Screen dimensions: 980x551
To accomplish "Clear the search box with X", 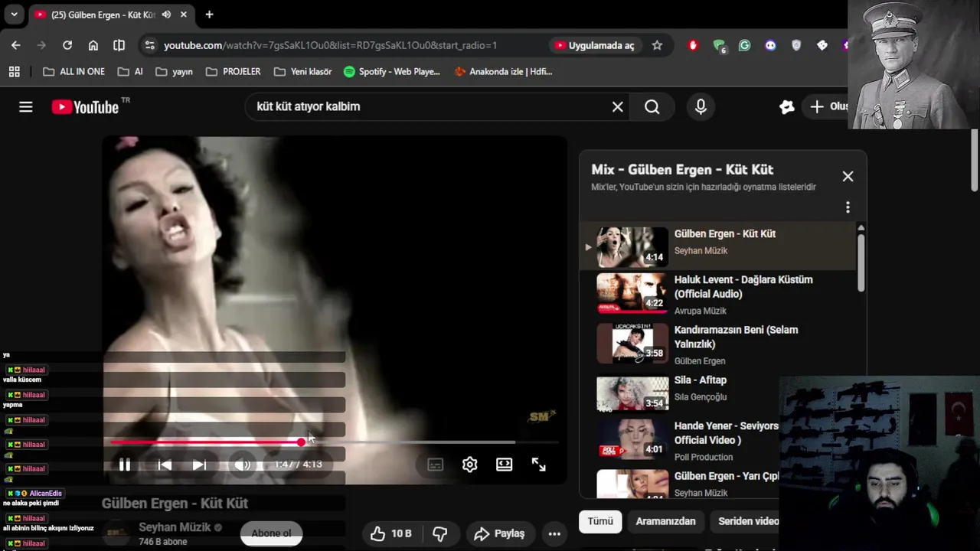I will click(x=618, y=107).
